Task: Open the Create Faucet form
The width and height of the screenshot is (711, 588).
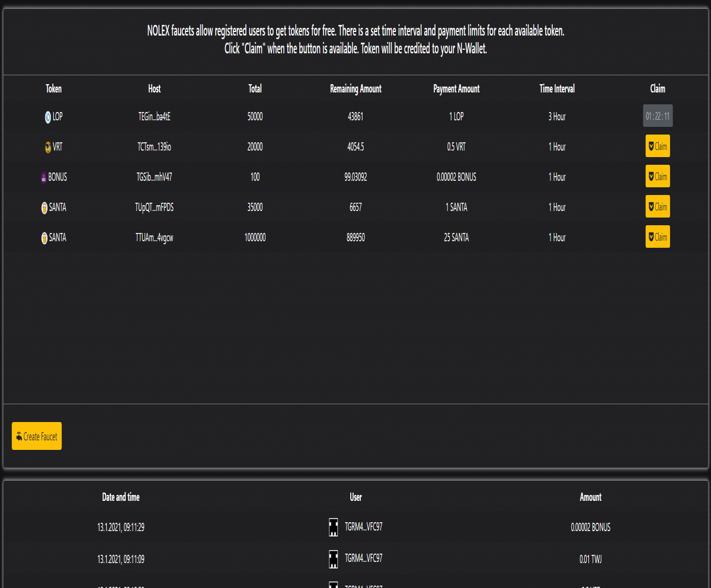Action: coord(37,436)
